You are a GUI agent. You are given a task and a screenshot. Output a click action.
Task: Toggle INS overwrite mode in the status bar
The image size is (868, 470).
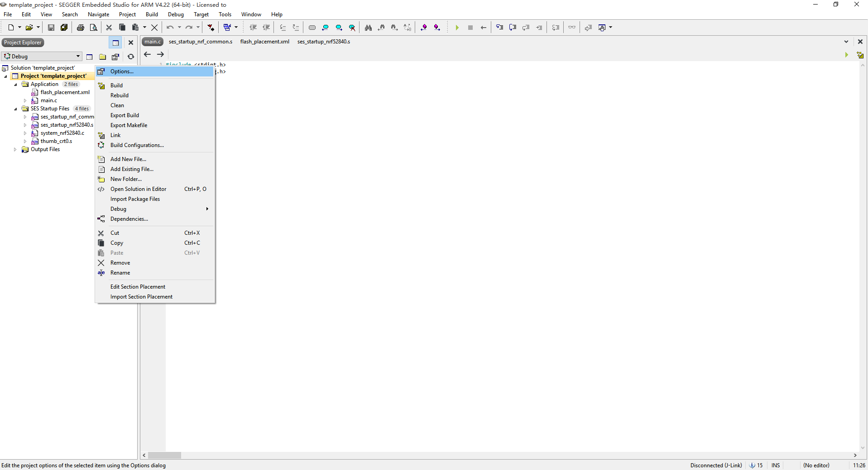tap(776, 465)
